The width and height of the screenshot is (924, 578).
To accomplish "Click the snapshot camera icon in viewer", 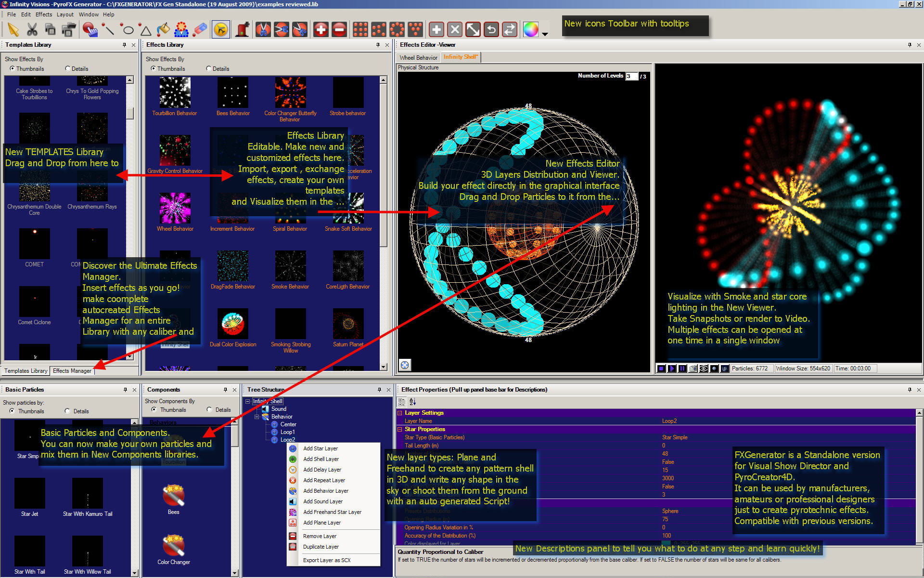I will tap(693, 368).
